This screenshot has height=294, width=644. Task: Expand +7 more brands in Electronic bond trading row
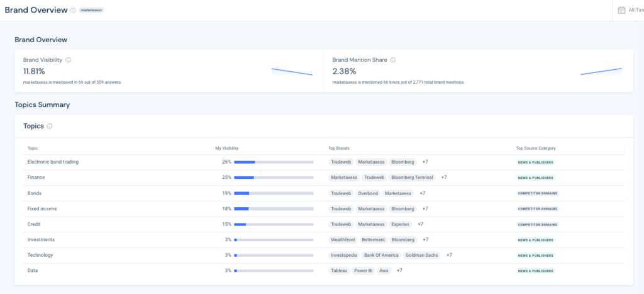point(425,162)
